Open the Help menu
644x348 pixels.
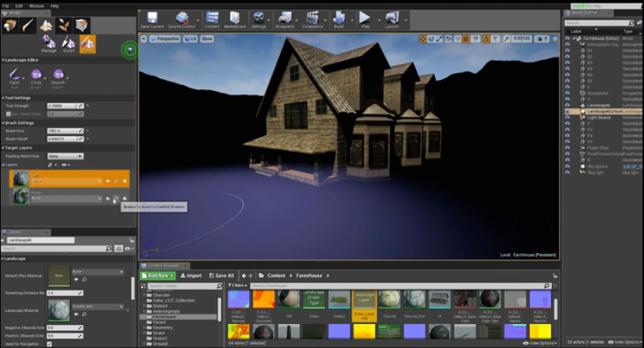point(54,6)
